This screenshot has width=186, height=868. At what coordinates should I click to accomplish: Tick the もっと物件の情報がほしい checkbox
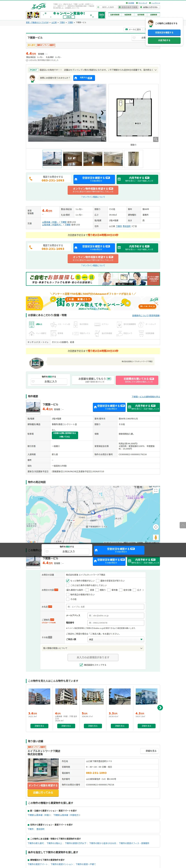pyautogui.click(x=68, y=581)
